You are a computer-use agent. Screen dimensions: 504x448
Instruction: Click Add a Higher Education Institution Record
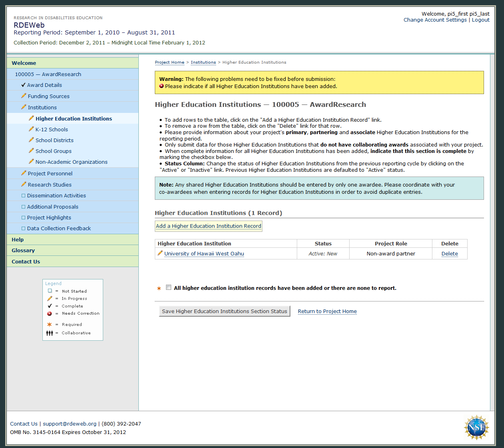[x=208, y=226]
